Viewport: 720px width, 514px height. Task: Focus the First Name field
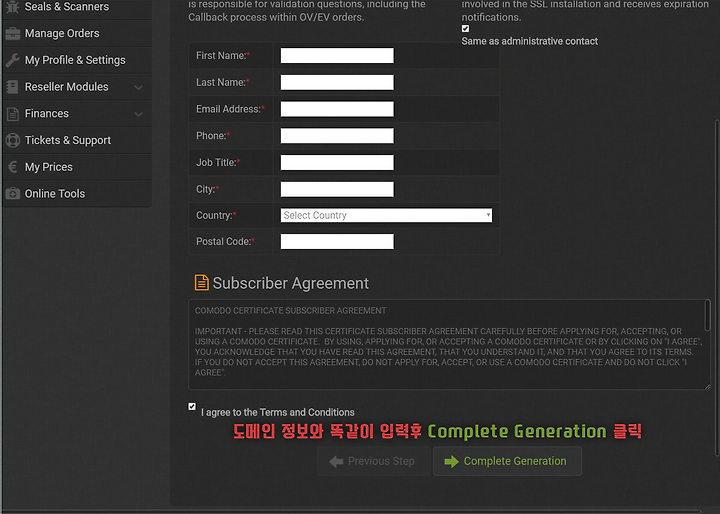pyautogui.click(x=337, y=56)
